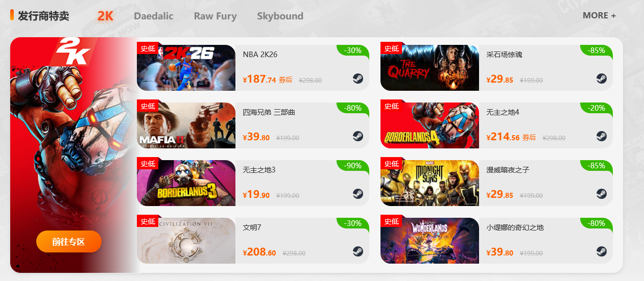Open the Skybound publisher tab
The width and height of the screenshot is (644, 281).
[x=280, y=16]
